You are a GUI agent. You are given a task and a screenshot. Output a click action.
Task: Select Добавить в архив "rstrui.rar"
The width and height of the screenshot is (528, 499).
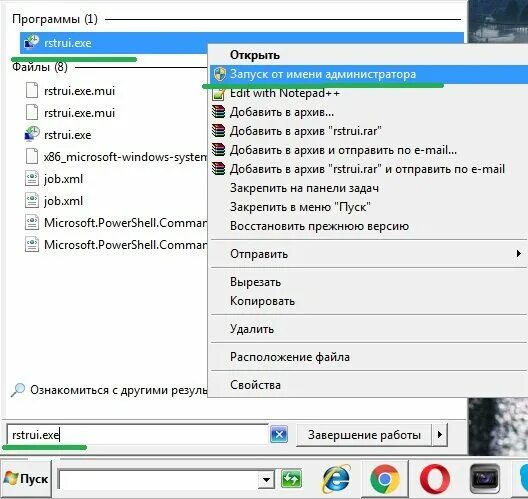coord(368,131)
